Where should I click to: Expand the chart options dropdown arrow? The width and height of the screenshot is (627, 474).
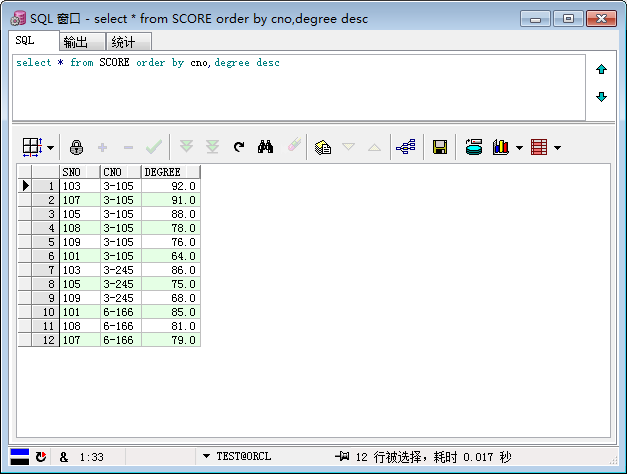pos(519,148)
